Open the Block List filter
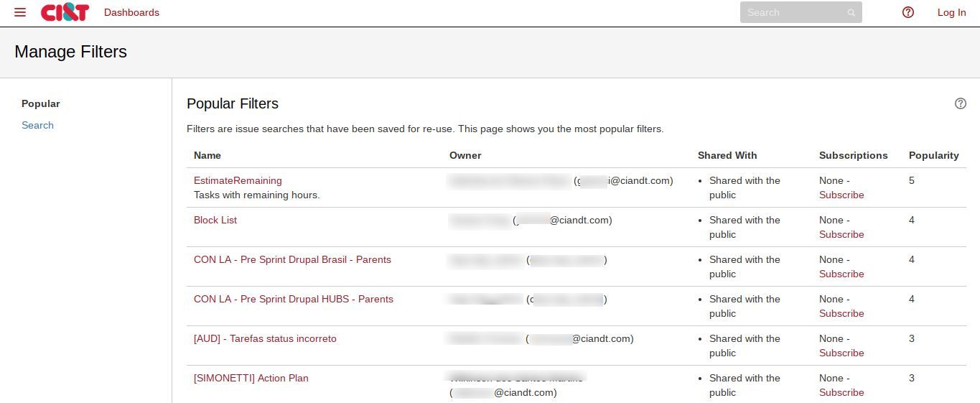Viewport: 980px width, 403px height. click(215, 220)
